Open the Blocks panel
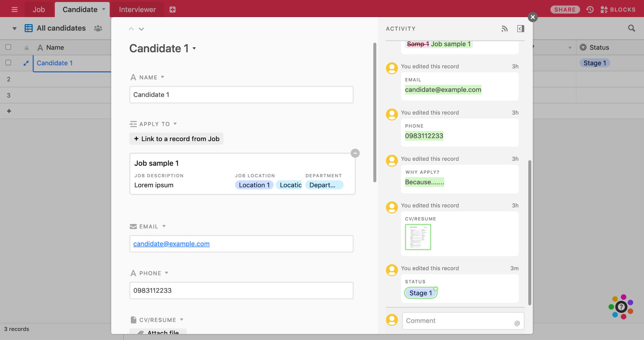This screenshot has width=644, height=340. (x=618, y=9)
